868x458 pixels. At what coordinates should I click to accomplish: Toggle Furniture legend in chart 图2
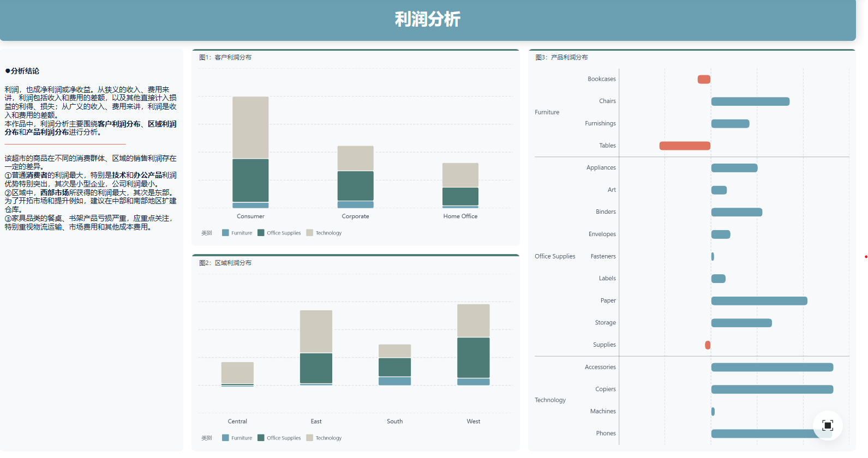click(x=237, y=438)
